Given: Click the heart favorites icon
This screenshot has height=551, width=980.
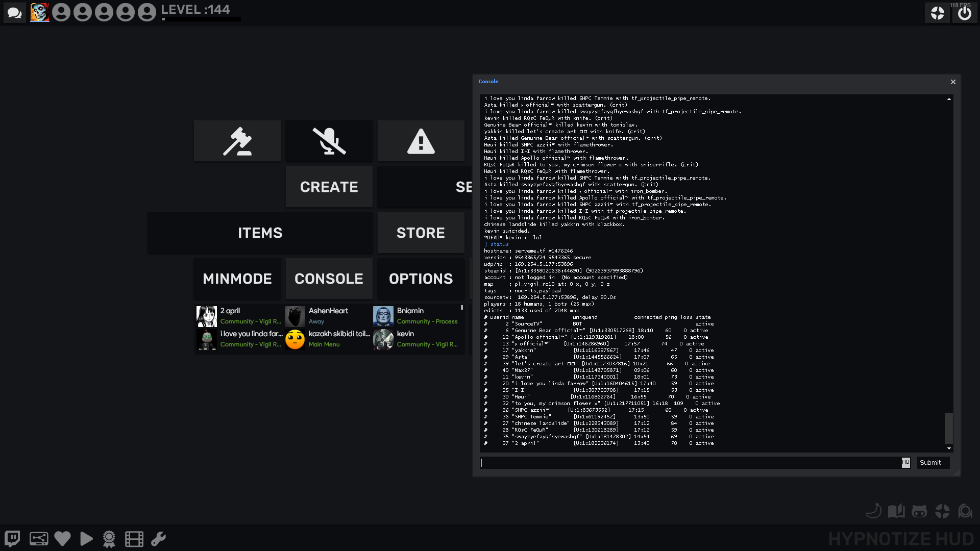Looking at the screenshot, I should point(62,539).
